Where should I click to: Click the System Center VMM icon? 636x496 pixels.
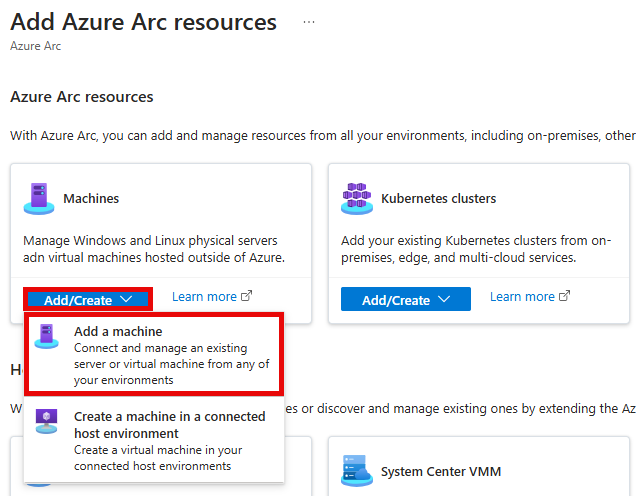pyautogui.click(x=357, y=471)
